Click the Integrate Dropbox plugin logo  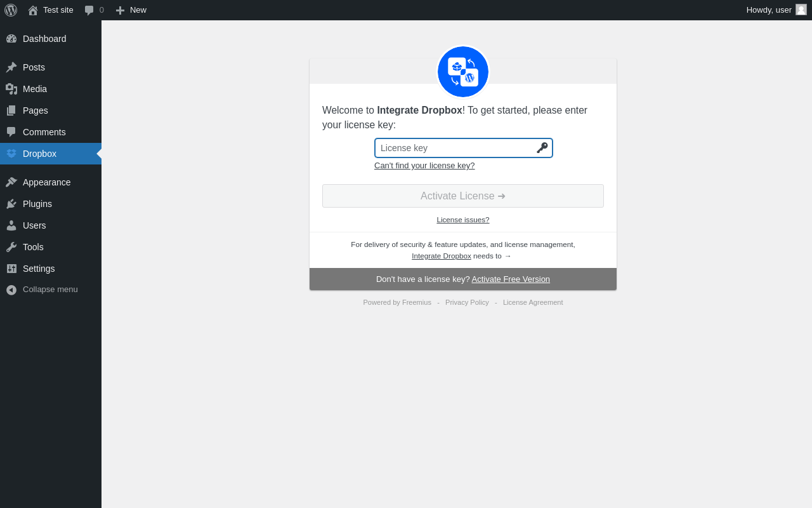(x=463, y=72)
